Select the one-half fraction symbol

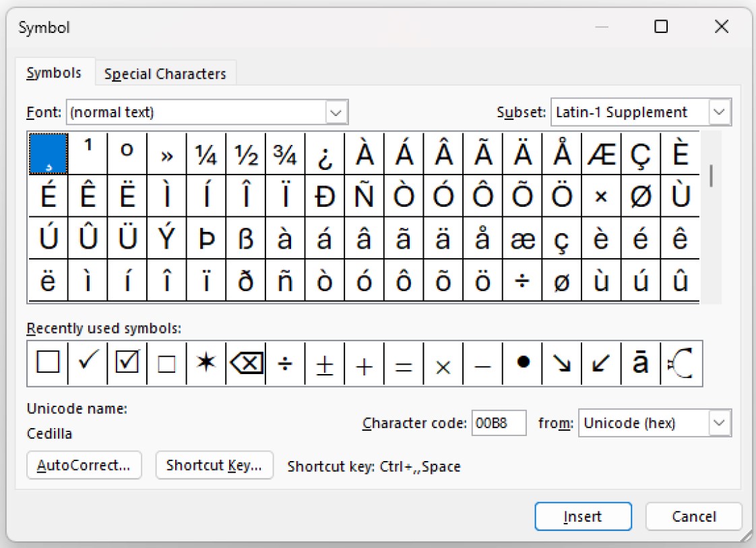(x=245, y=155)
